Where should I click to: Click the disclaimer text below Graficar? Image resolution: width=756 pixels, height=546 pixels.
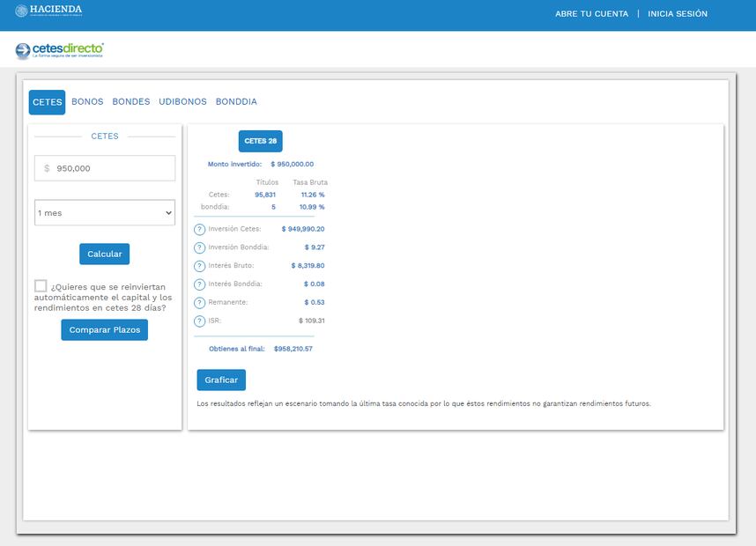pyautogui.click(x=424, y=403)
